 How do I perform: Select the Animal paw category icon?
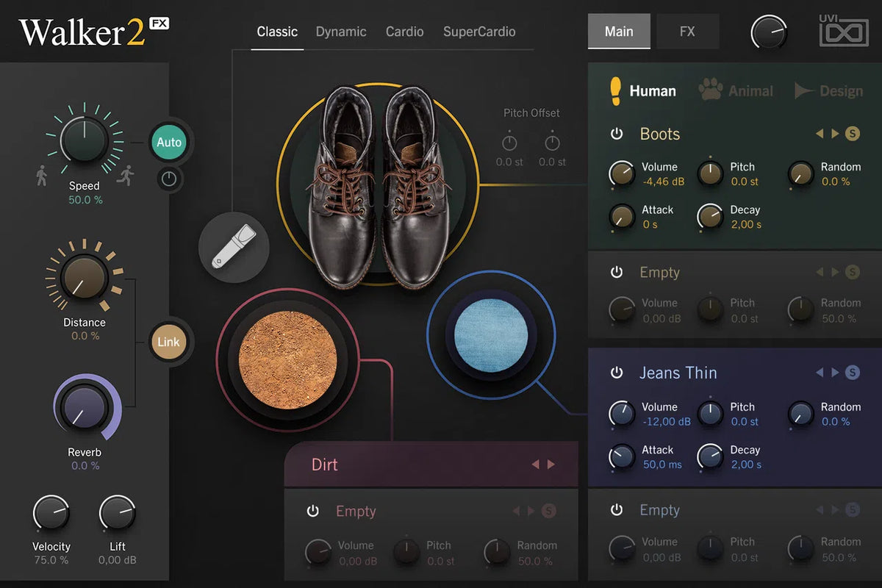coord(710,90)
